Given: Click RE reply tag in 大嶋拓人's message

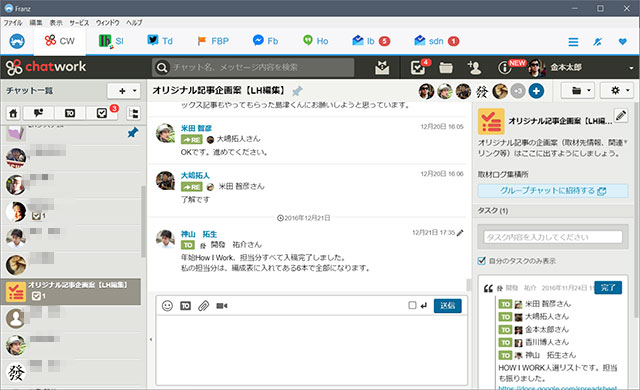Looking at the screenshot, I should tap(191, 187).
